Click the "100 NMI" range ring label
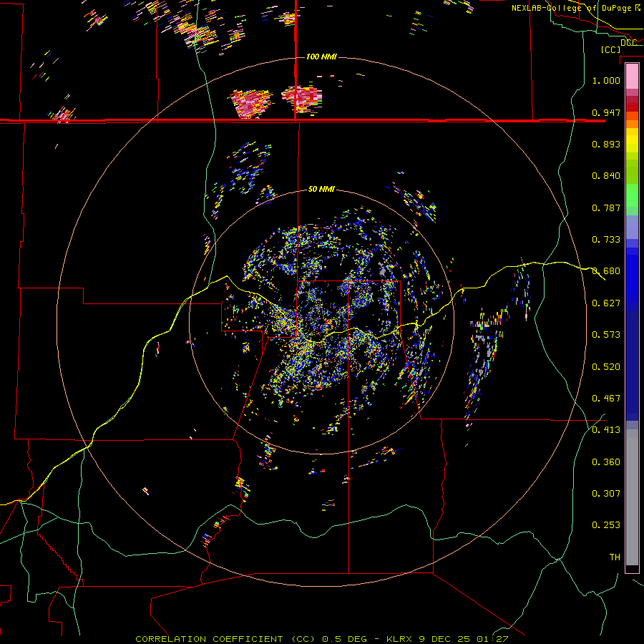The width and height of the screenshot is (644, 644). (321, 57)
